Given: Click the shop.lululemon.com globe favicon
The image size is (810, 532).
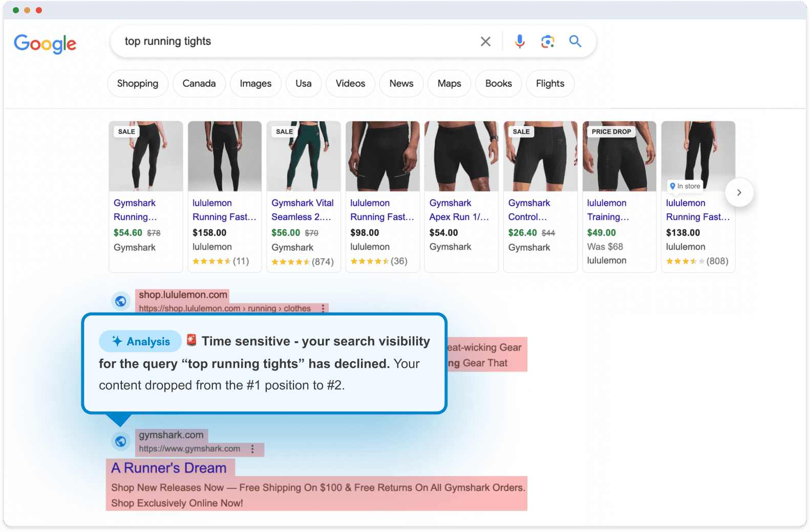Looking at the screenshot, I should 121,301.
